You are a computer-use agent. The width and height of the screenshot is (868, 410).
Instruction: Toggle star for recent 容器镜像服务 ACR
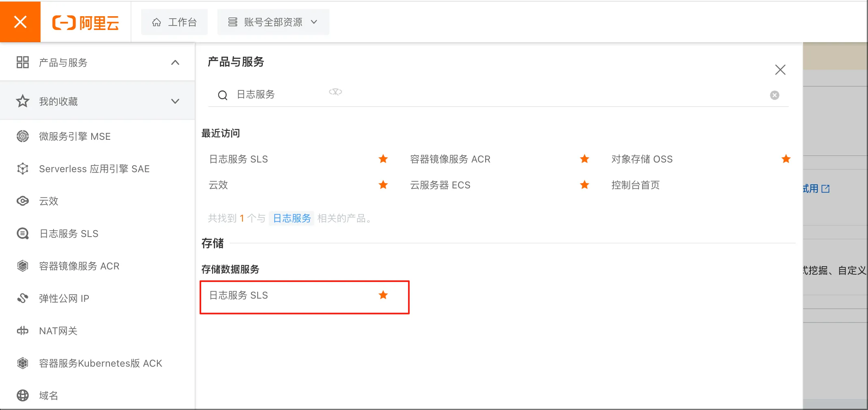[584, 159]
